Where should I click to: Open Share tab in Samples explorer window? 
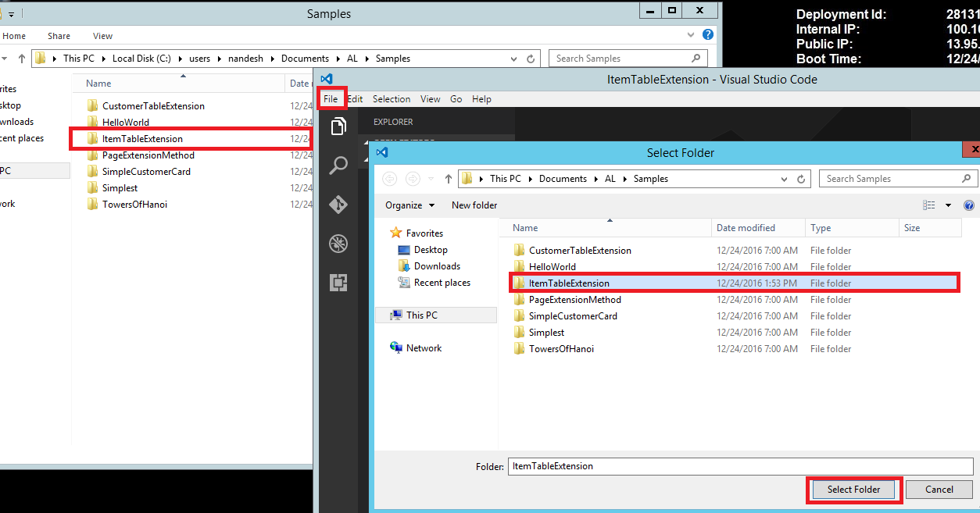[x=59, y=36]
